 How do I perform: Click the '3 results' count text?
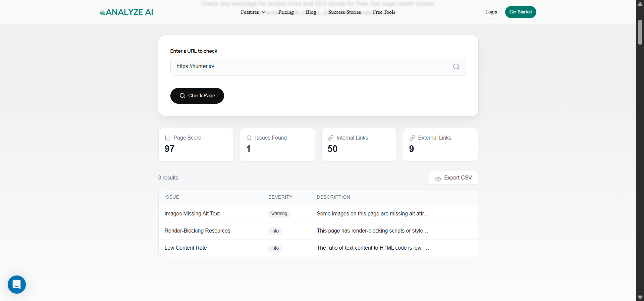168,178
